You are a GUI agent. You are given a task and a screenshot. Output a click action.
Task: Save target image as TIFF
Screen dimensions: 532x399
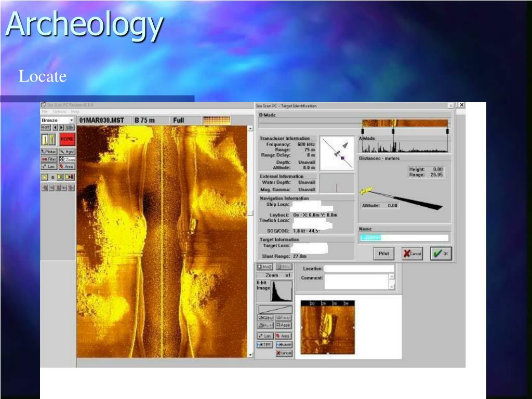click(x=265, y=344)
